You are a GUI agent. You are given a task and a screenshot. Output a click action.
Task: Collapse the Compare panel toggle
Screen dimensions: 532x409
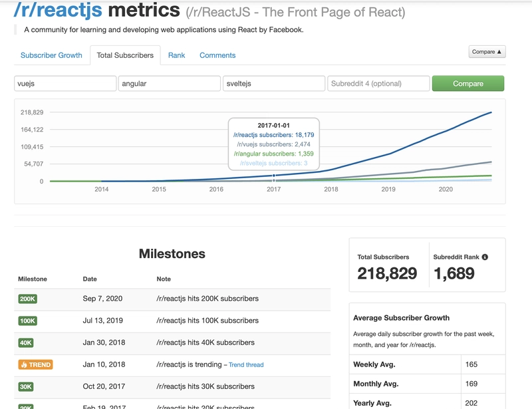487,52
